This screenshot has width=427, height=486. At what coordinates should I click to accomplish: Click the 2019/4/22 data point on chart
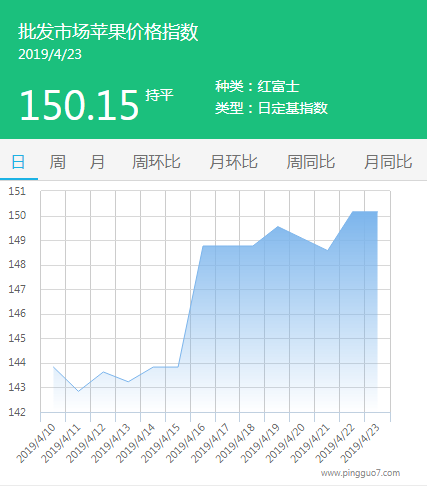click(x=353, y=211)
